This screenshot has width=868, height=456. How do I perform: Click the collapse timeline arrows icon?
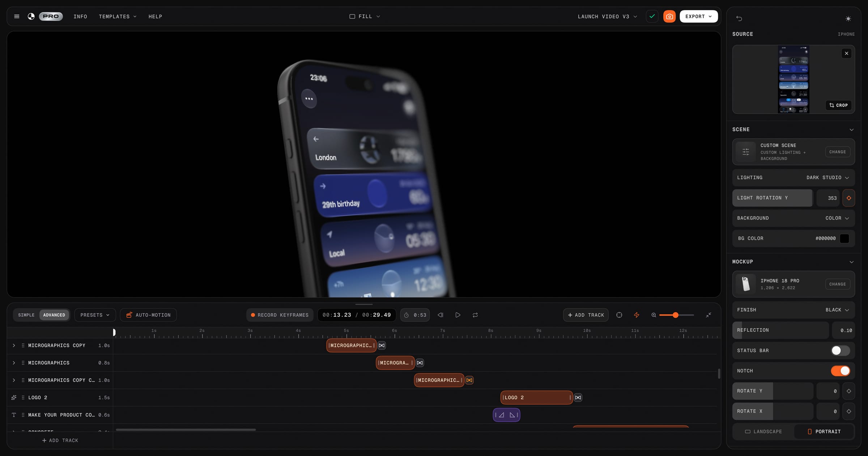[x=709, y=315]
